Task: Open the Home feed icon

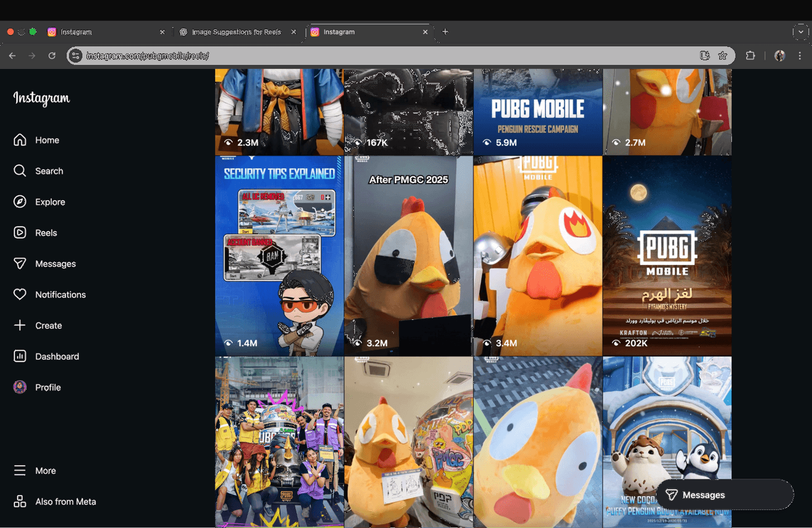Action: click(x=20, y=140)
